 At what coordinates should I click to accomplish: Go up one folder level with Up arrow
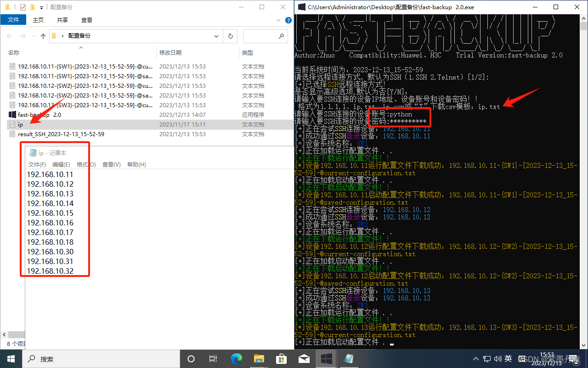(43, 36)
